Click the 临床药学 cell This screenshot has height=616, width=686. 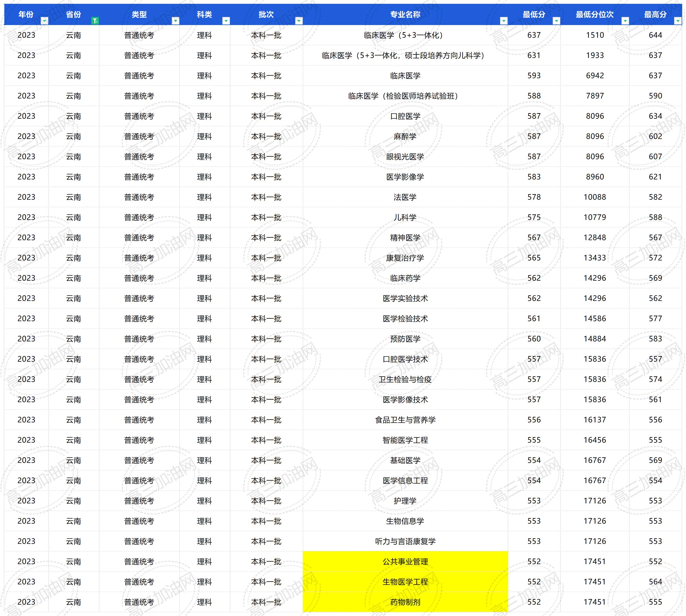[405, 278]
